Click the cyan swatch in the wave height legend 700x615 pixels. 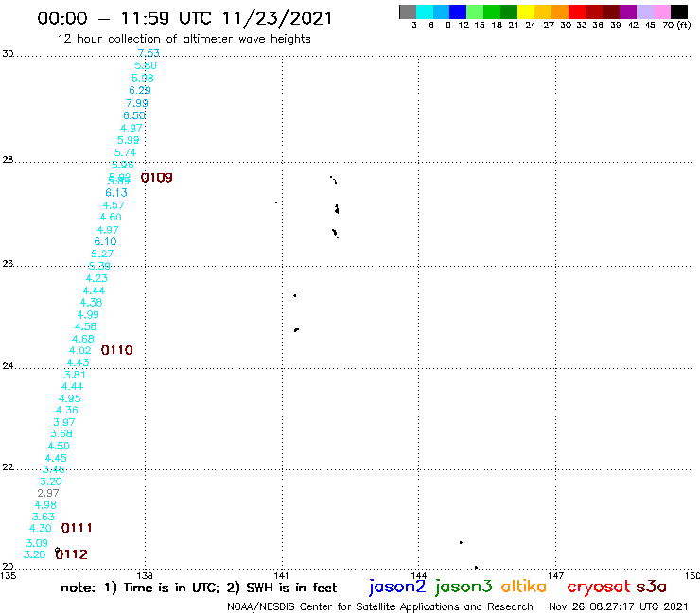point(425,11)
